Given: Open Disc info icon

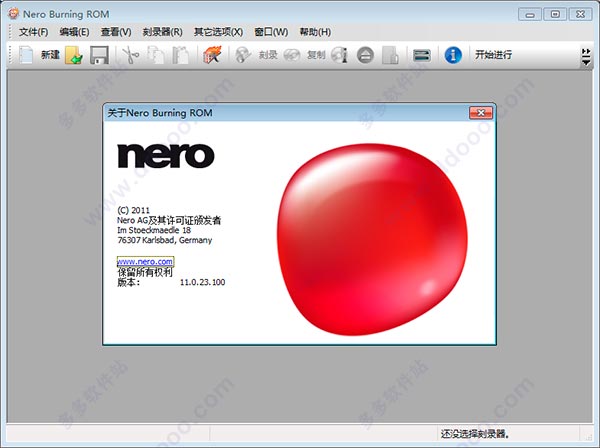Looking at the screenshot, I should coord(340,55).
